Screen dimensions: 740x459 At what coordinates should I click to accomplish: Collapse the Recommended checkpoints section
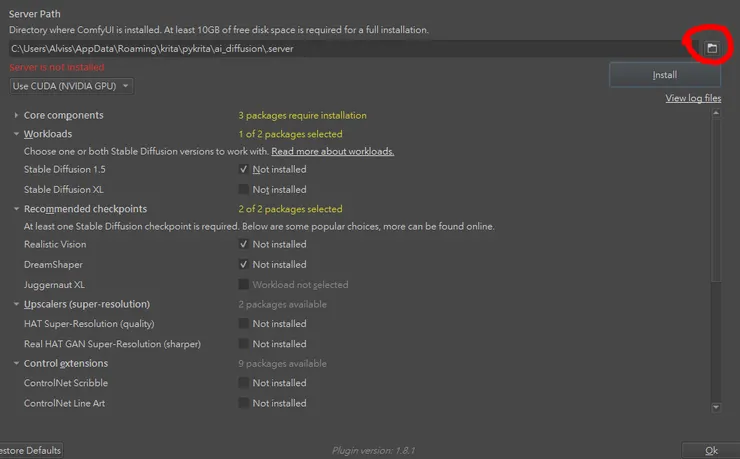17,209
